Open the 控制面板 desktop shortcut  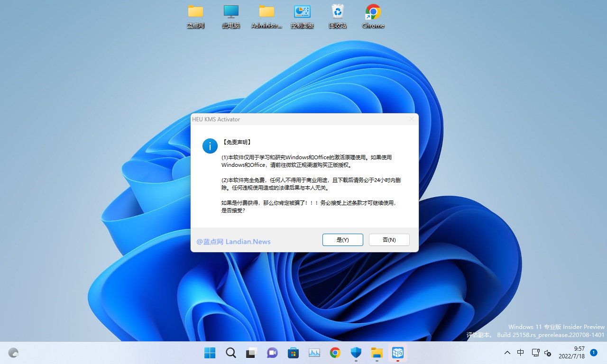click(x=302, y=17)
